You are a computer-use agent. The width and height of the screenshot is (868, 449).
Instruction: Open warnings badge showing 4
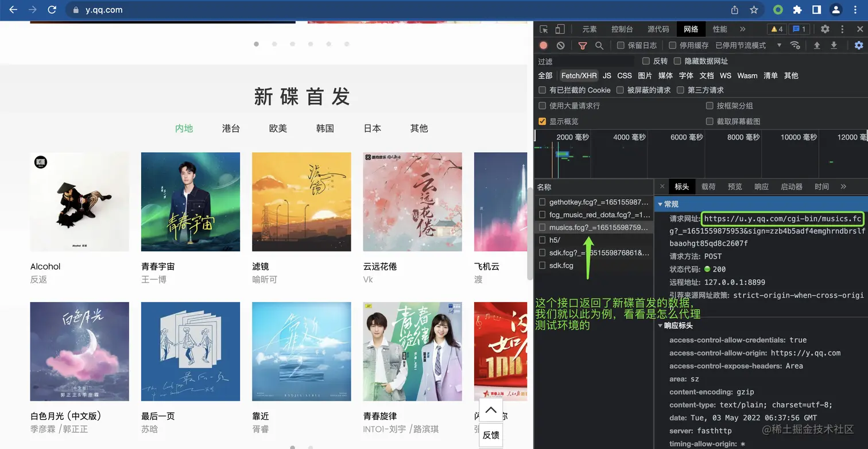(776, 29)
